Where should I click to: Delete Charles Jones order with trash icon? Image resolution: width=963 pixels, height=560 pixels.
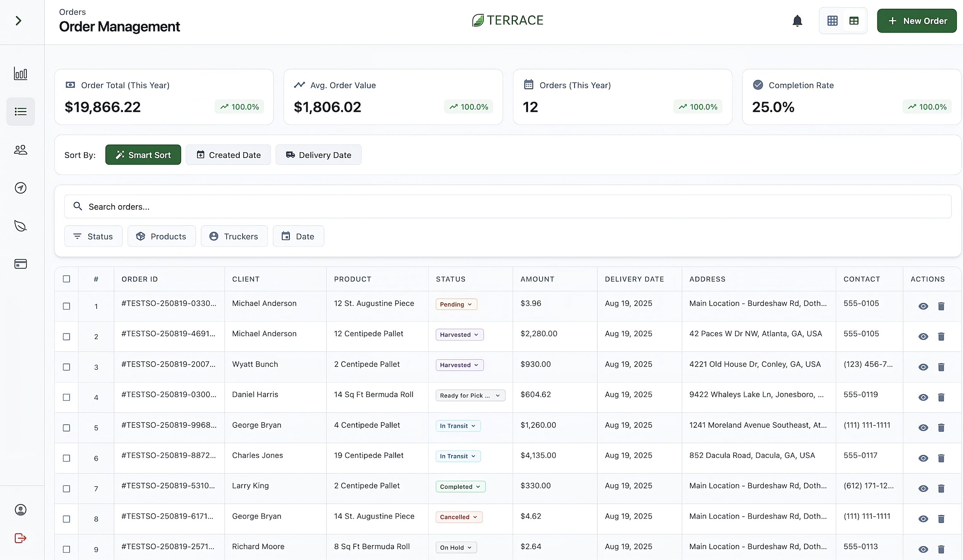pyautogui.click(x=941, y=458)
